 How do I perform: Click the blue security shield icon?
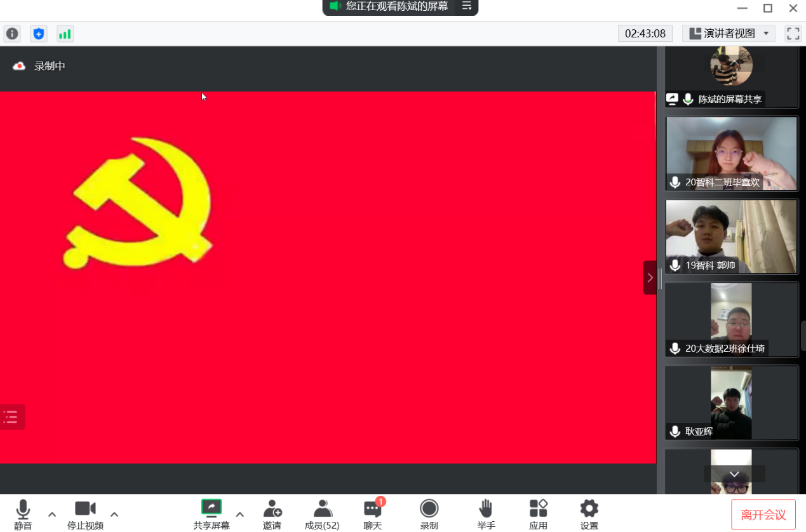[x=39, y=34]
